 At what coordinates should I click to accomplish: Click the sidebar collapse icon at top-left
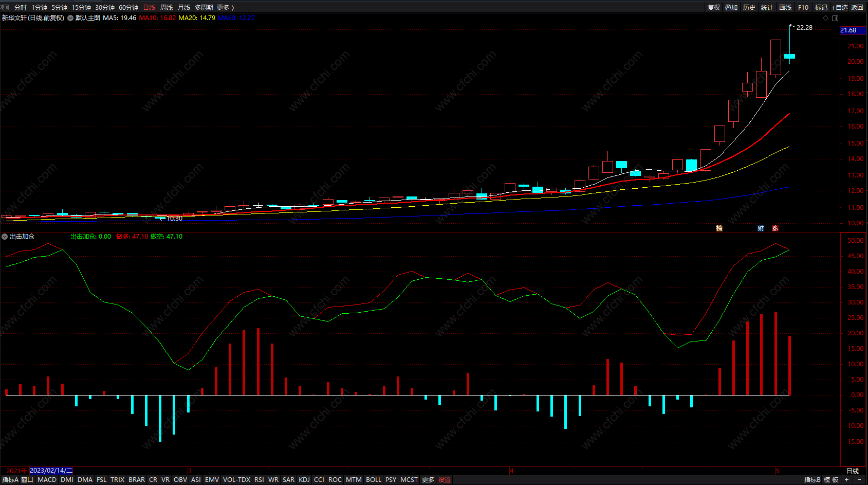pyautogui.click(x=5, y=7)
